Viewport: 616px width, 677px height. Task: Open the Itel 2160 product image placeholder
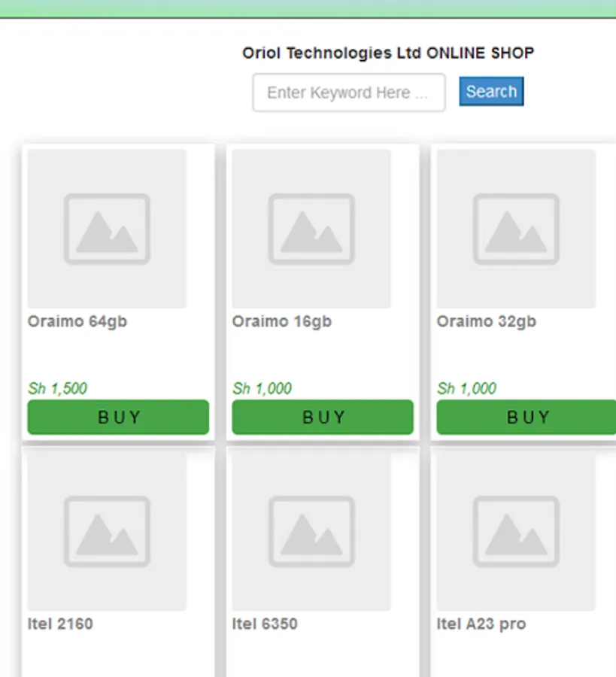pos(107,532)
